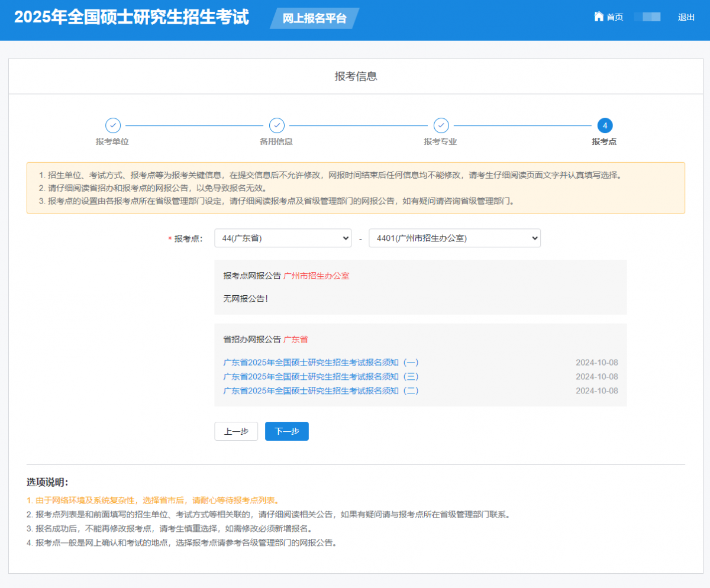
Task: Click the 网上报名平台 header badge
Action: point(314,18)
